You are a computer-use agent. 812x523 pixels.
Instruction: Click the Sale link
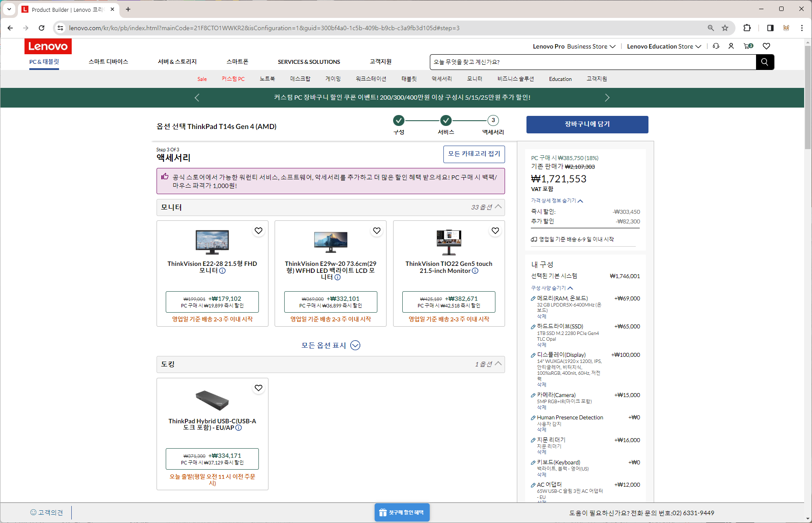(202, 79)
